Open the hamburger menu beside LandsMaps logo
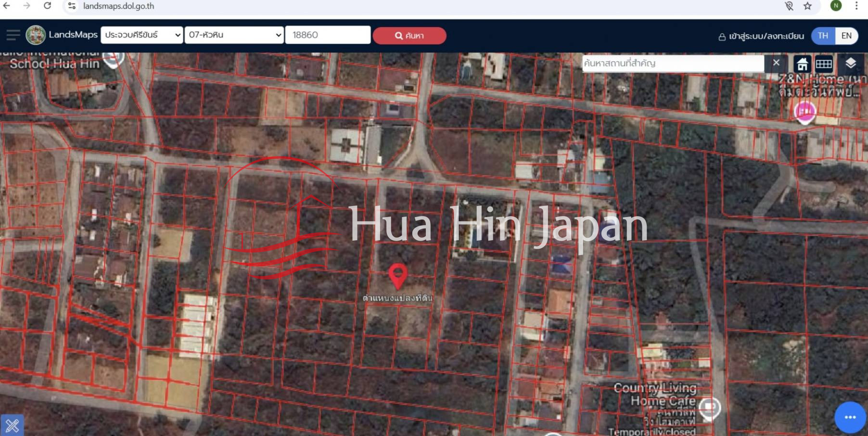The height and width of the screenshot is (436, 868). click(x=13, y=35)
